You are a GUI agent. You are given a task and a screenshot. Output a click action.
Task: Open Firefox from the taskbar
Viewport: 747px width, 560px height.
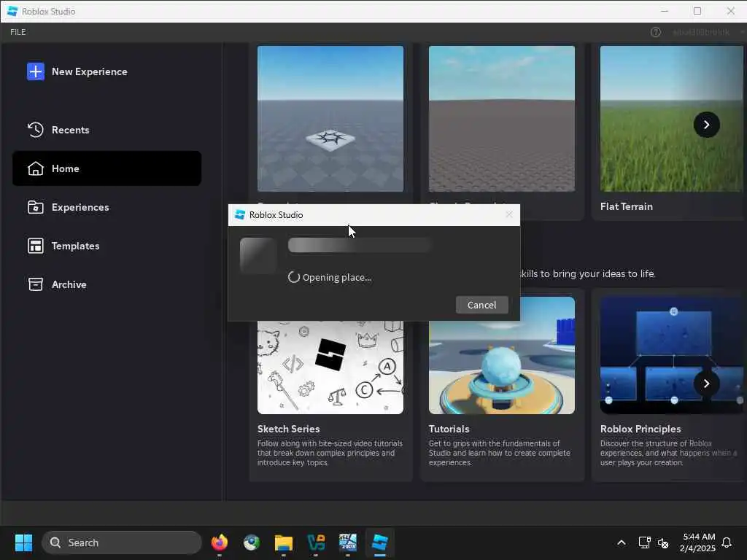point(219,542)
